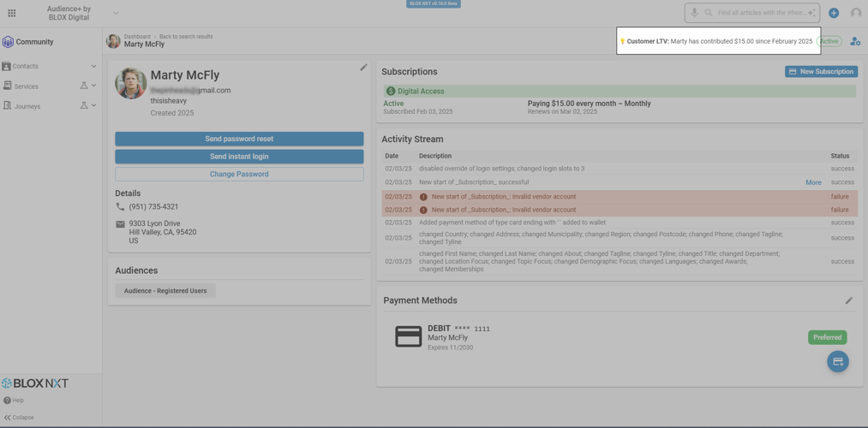The height and width of the screenshot is (428, 868).
Task: Expand the Journeys chevron
Action: (x=93, y=105)
